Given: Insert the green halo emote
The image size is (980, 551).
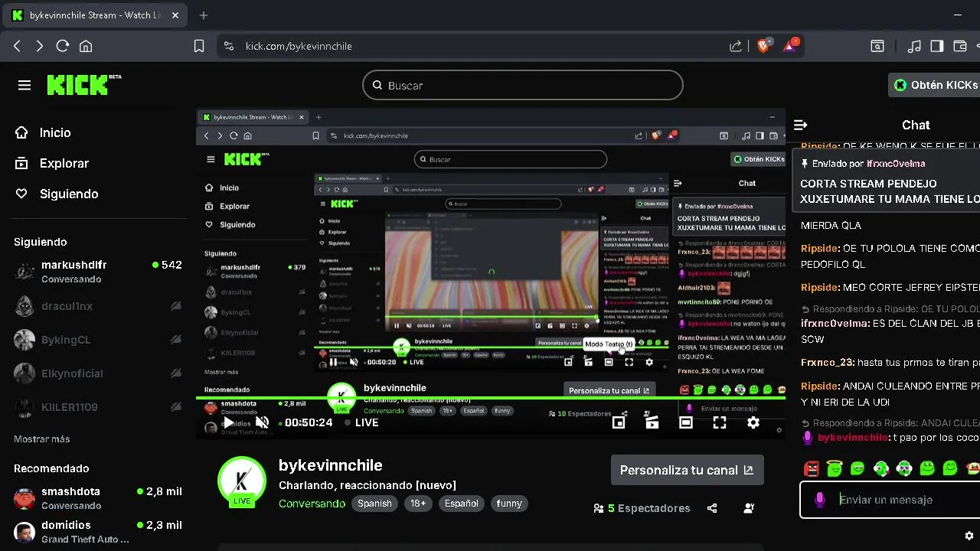Looking at the screenshot, I should (x=835, y=468).
